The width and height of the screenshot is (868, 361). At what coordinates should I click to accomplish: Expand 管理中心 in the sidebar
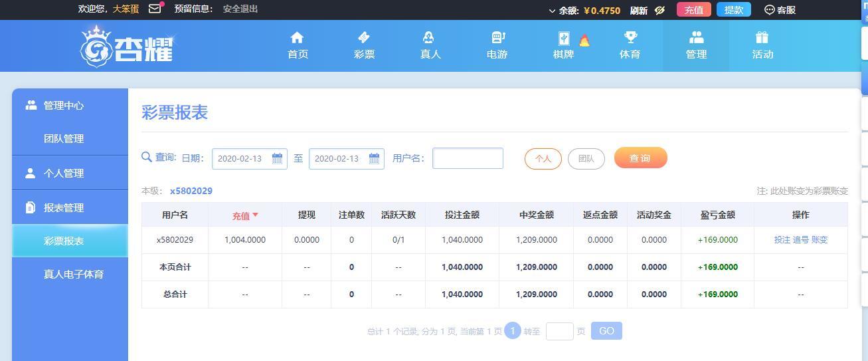pos(70,105)
